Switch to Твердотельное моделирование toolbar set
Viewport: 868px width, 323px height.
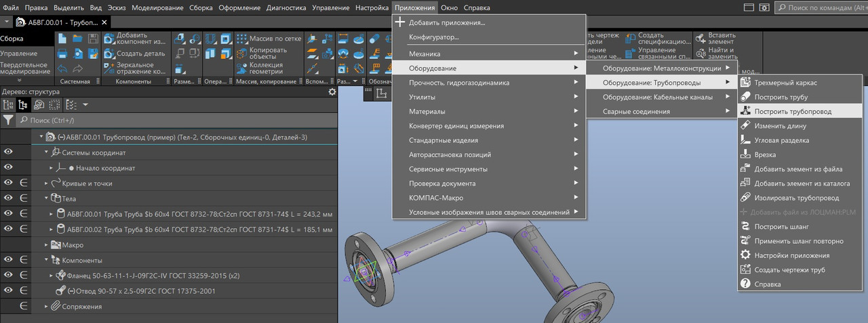tap(25, 67)
